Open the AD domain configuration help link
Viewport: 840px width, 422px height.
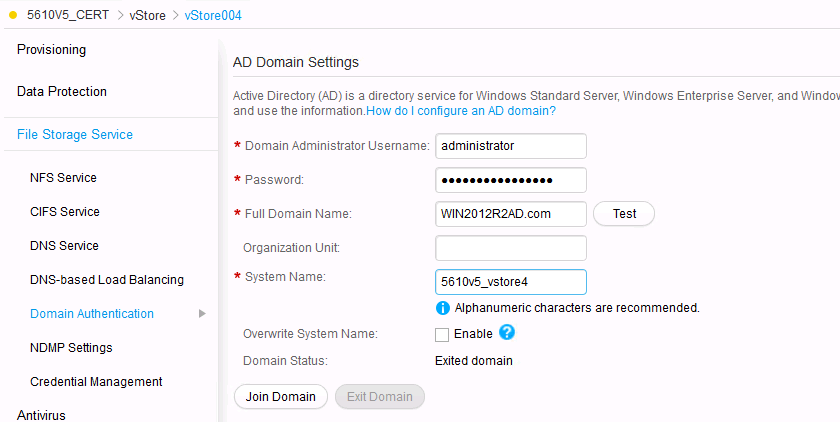pos(461,111)
